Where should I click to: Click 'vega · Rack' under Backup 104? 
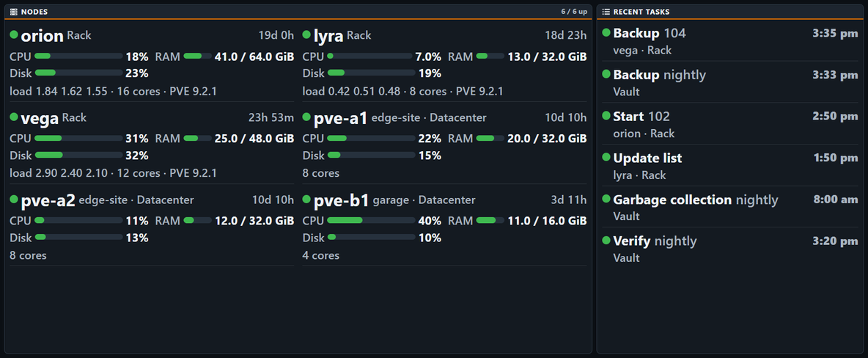point(642,51)
